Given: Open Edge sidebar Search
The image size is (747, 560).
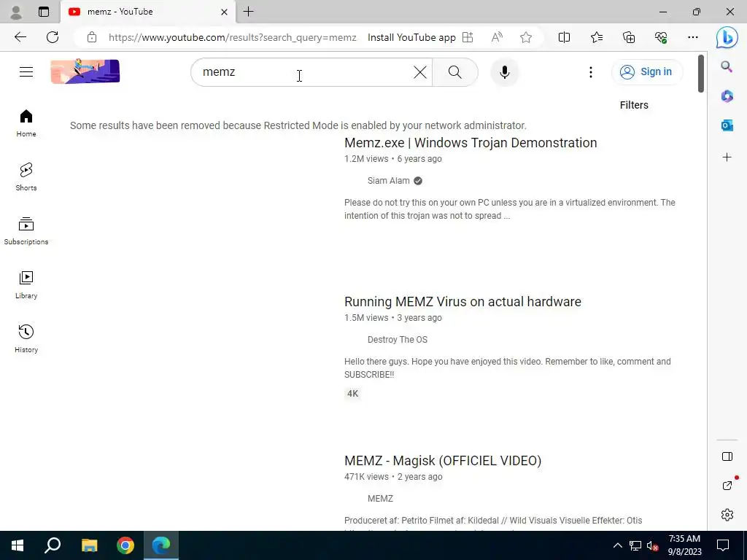Looking at the screenshot, I should tap(727, 66).
